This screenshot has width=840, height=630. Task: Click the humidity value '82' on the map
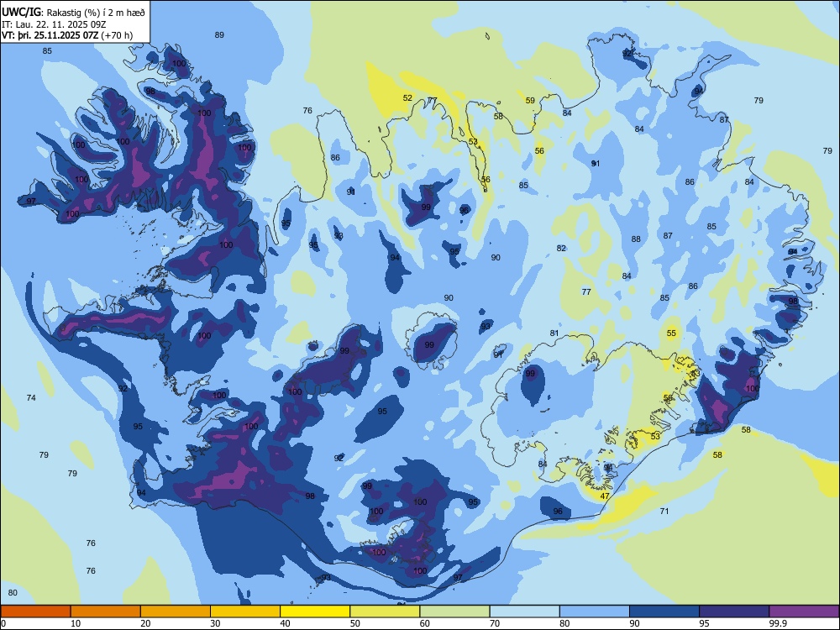[561, 248]
